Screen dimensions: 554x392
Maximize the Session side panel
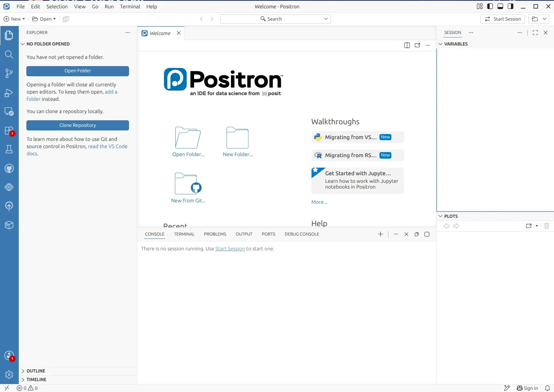(535, 33)
